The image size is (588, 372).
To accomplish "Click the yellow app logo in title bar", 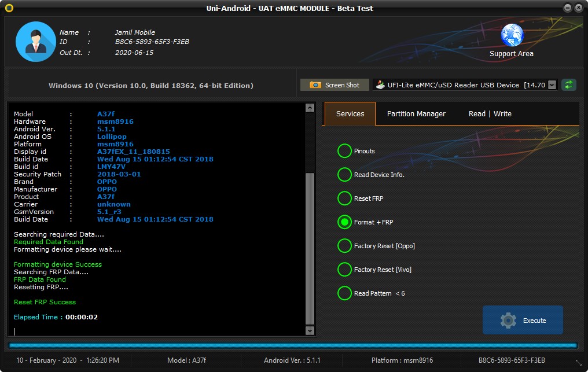I will [9, 8].
